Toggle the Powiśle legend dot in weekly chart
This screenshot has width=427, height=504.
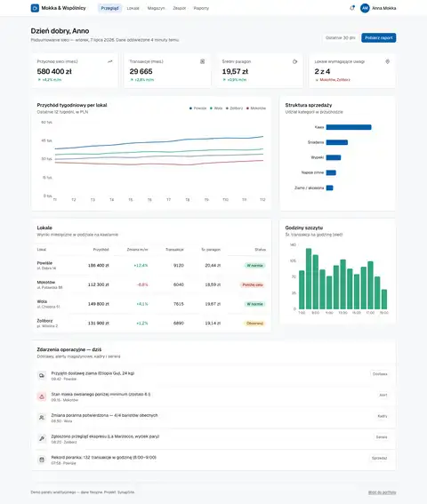coord(190,108)
